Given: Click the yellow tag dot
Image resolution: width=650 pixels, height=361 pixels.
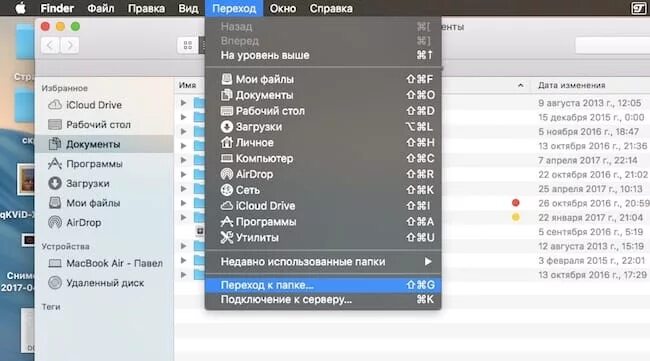Looking at the screenshot, I should (516, 217).
